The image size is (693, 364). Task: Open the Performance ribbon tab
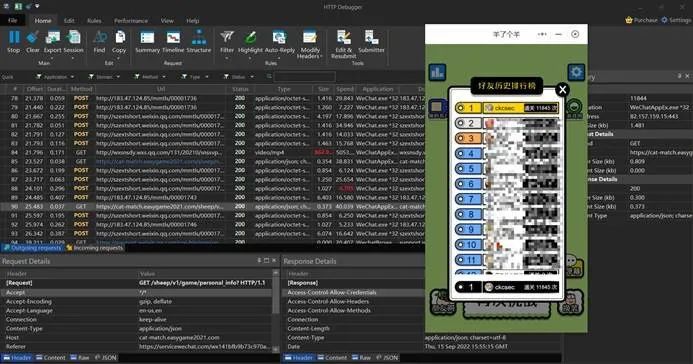pos(131,21)
